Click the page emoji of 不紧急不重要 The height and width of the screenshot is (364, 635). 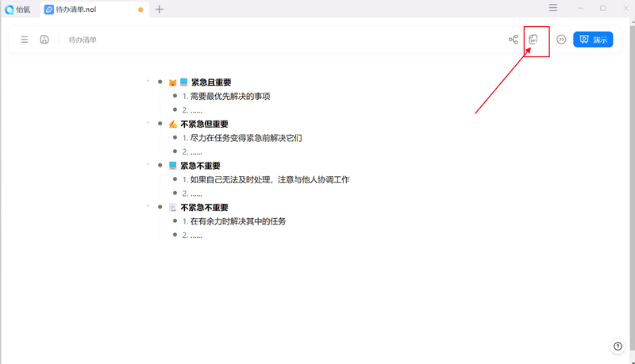click(173, 208)
